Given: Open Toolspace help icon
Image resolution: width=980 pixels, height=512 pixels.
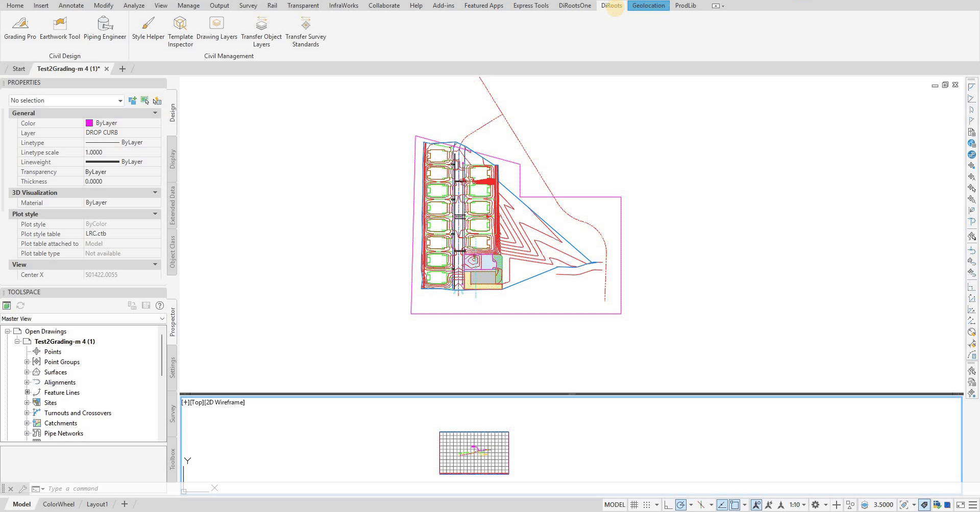Looking at the screenshot, I should point(160,305).
